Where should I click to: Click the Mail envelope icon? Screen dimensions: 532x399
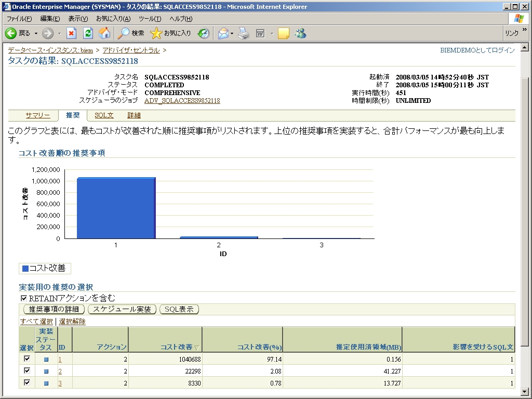click(223, 33)
